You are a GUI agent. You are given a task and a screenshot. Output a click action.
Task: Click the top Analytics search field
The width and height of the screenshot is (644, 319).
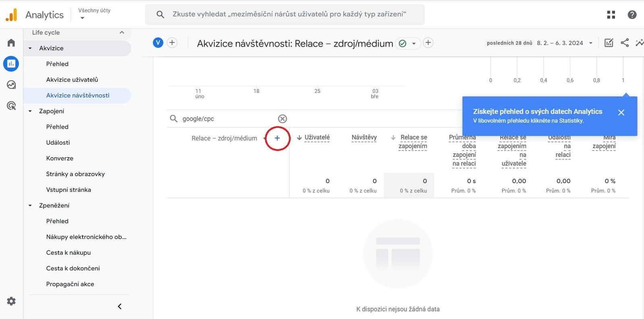[x=289, y=14]
